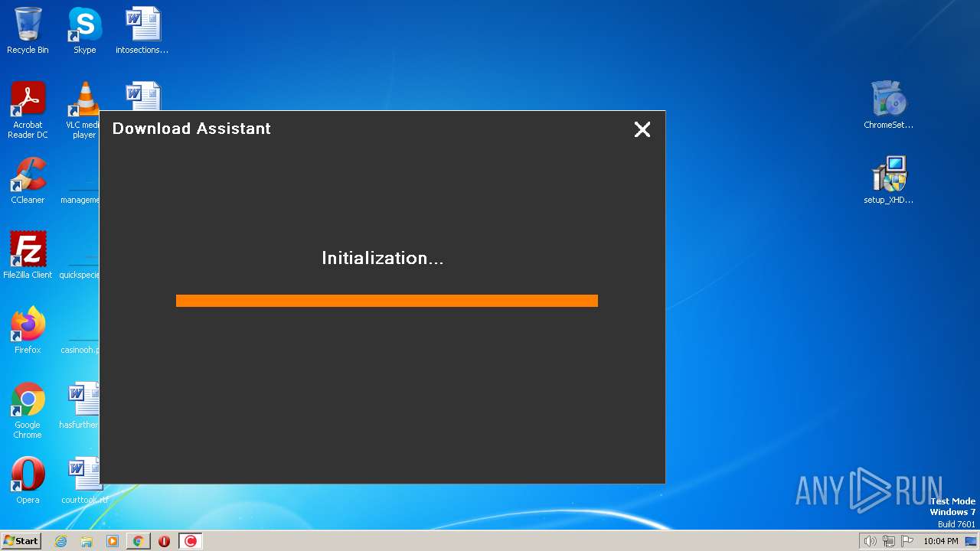Select the ChromeSet... installer icon
This screenshot has height=551, width=980.
[888, 106]
